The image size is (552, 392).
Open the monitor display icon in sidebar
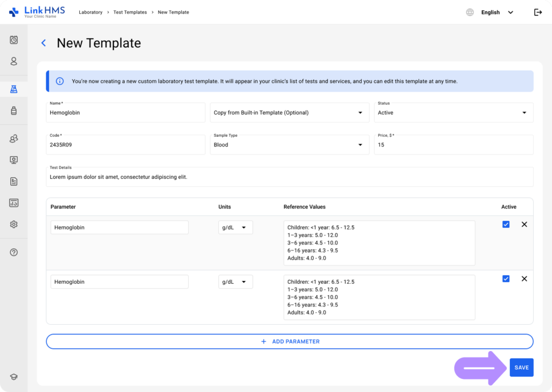point(13,160)
